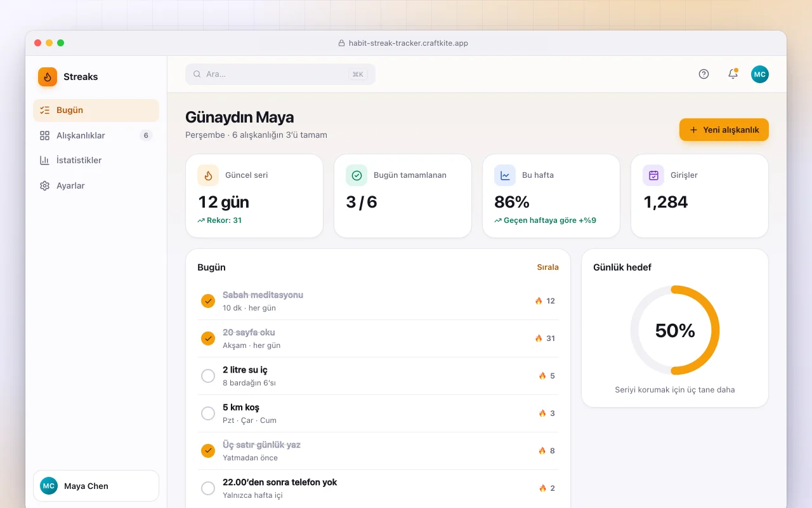Image resolution: width=812 pixels, height=508 pixels.
Task: Click the Bugün tamamlanan checkmark icon
Action: pyautogui.click(x=357, y=175)
